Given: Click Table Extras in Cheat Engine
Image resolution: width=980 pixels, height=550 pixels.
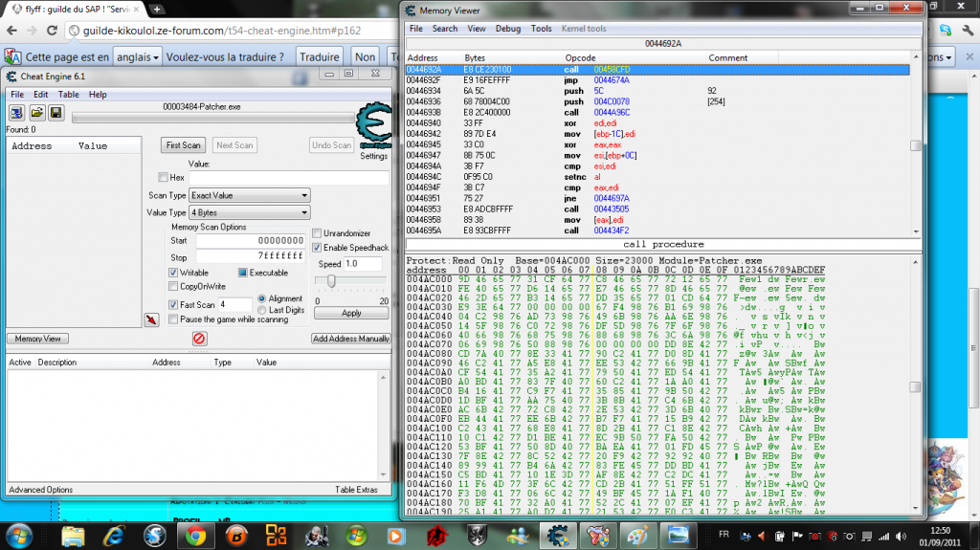Looking at the screenshot, I should coord(356,490).
